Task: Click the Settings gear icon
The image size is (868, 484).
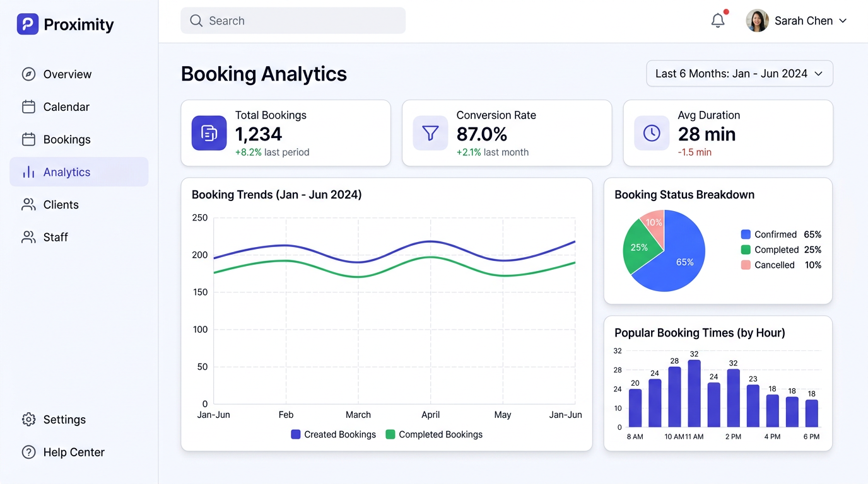Action: pyautogui.click(x=28, y=420)
